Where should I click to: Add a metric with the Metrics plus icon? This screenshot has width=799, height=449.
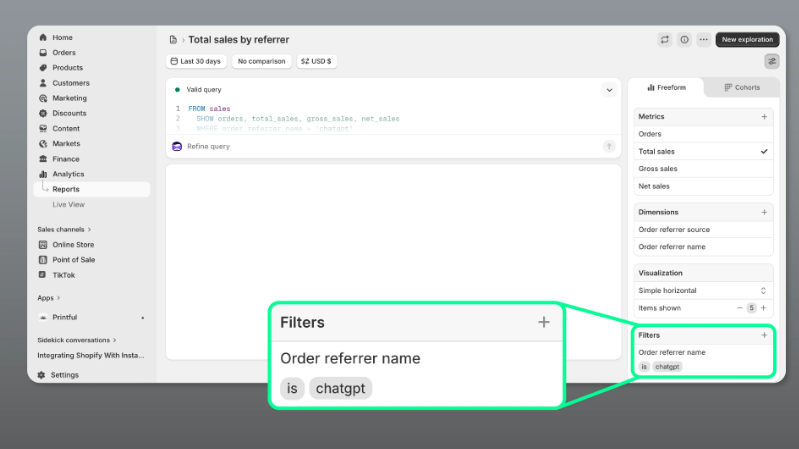pyautogui.click(x=764, y=117)
